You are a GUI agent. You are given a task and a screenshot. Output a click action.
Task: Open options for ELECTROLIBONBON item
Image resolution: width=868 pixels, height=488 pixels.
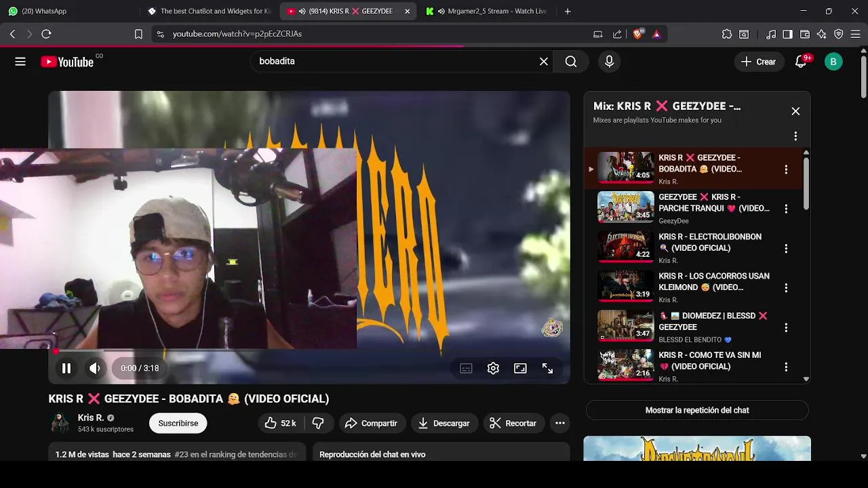point(786,249)
